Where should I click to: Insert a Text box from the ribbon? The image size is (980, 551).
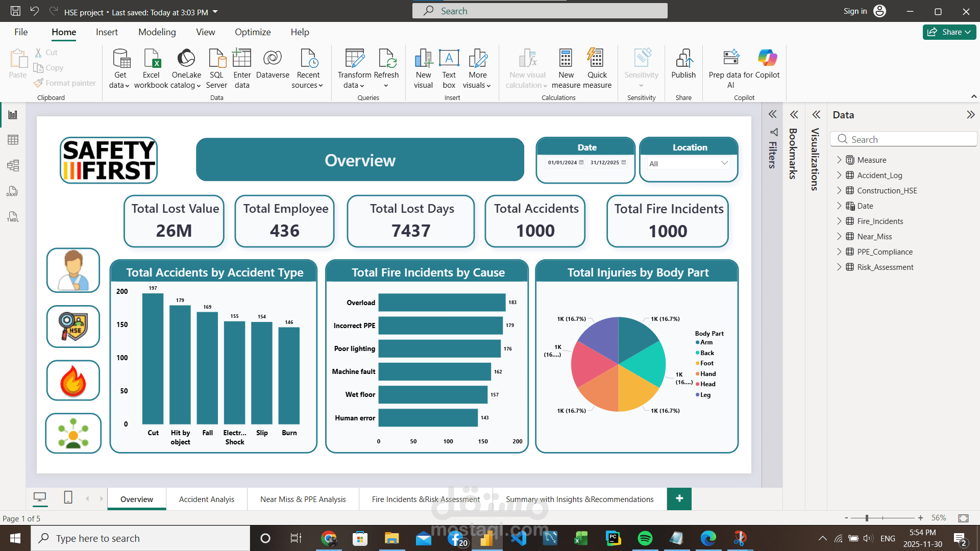click(x=449, y=66)
